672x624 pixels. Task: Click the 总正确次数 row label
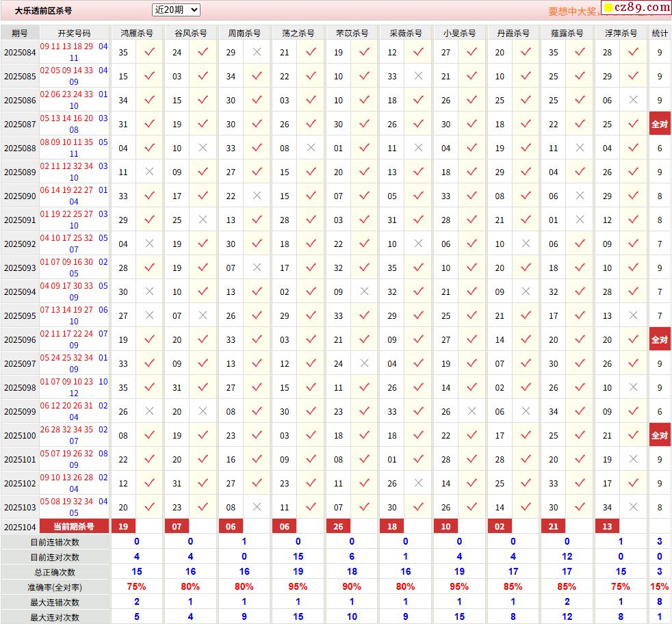pos(55,572)
